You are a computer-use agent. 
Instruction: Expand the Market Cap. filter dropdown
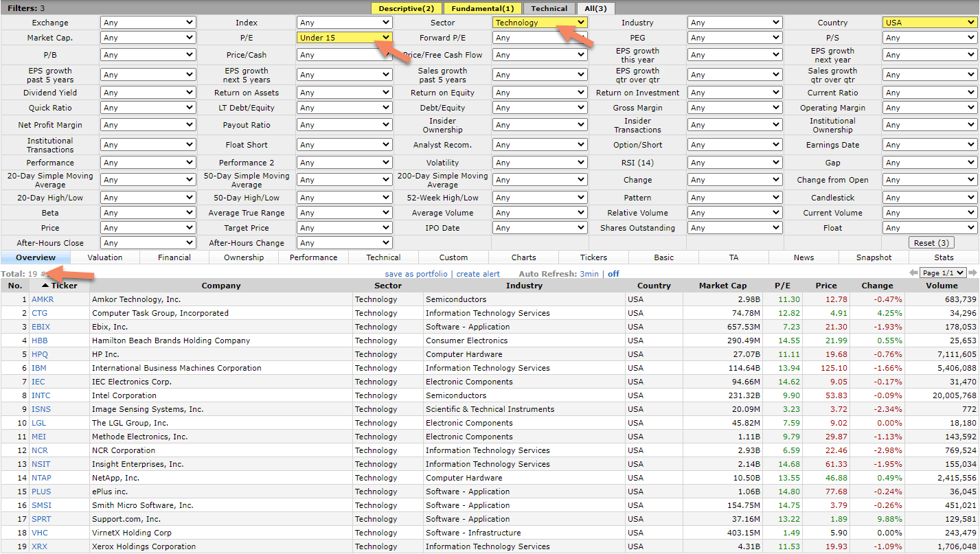pos(148,38)
